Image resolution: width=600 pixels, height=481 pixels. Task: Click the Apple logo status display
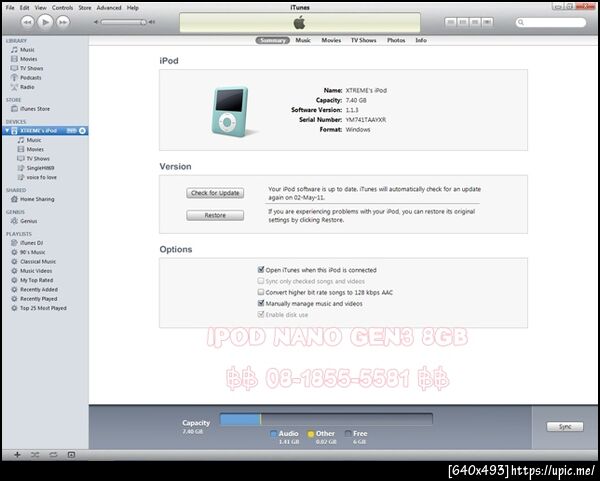click(x=300, y=23)
